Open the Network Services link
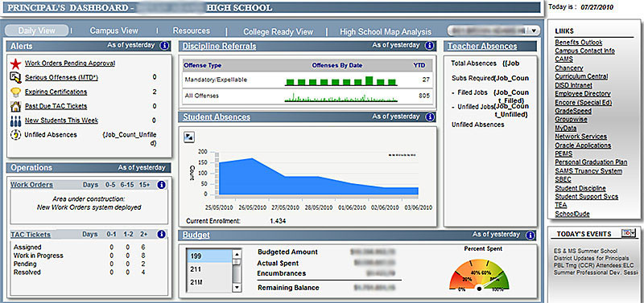Image resolution: width=644 pixels, height=303 pixels. pos(580,137)
